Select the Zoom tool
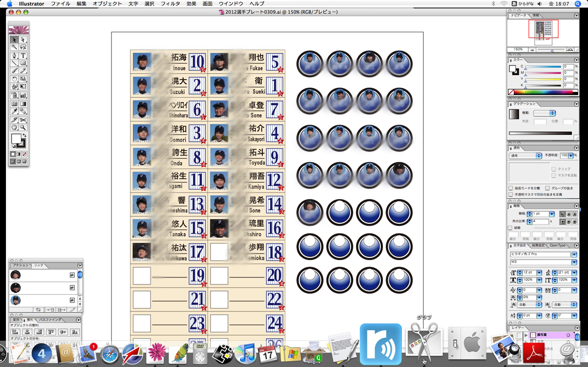 pyautogui.click(x=23, y=127)
